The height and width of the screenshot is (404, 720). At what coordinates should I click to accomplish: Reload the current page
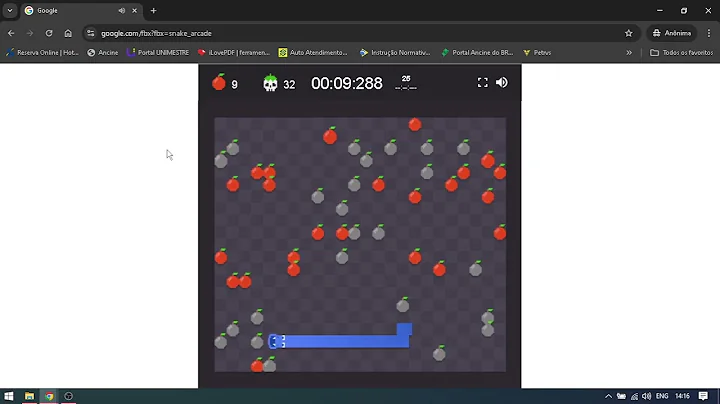click(49, 33)
